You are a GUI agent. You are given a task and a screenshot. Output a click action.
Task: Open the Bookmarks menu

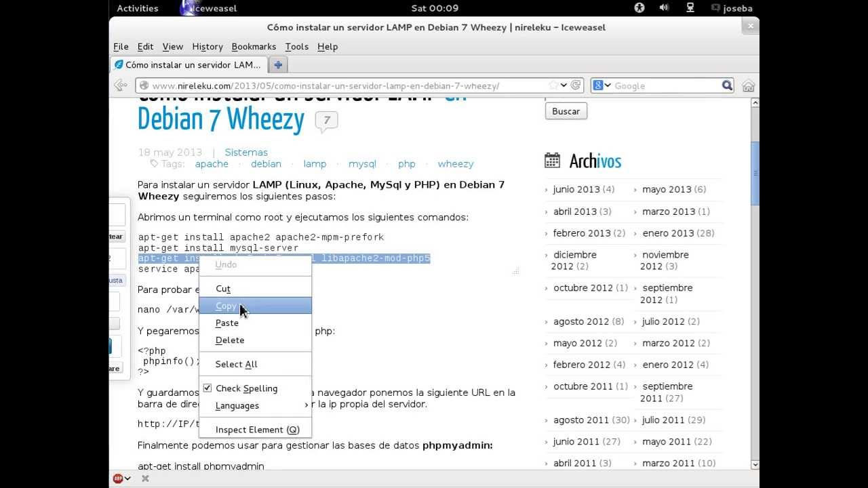coord(254,46)
